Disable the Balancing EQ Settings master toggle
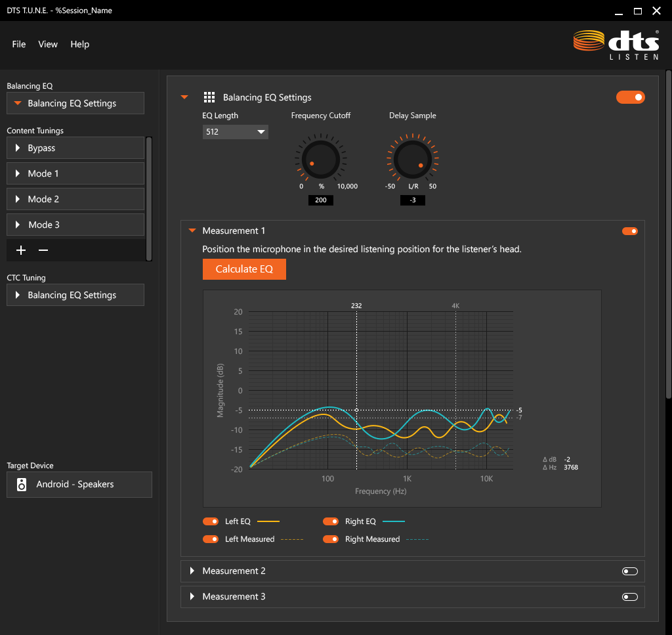The image size is (672, 635). pos(631,97)
